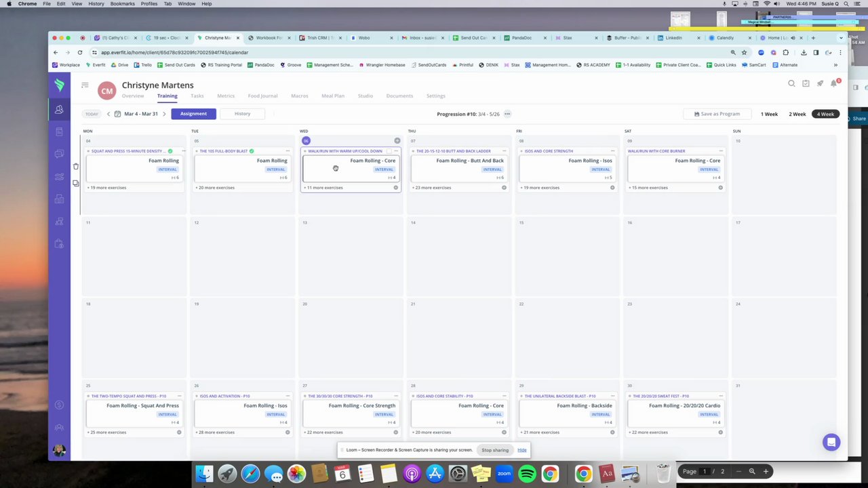Viewport: 868px width, 488px height.
Task: Open options menu on Walk/Run With Core Burner
Action: [x=722, y=151]
